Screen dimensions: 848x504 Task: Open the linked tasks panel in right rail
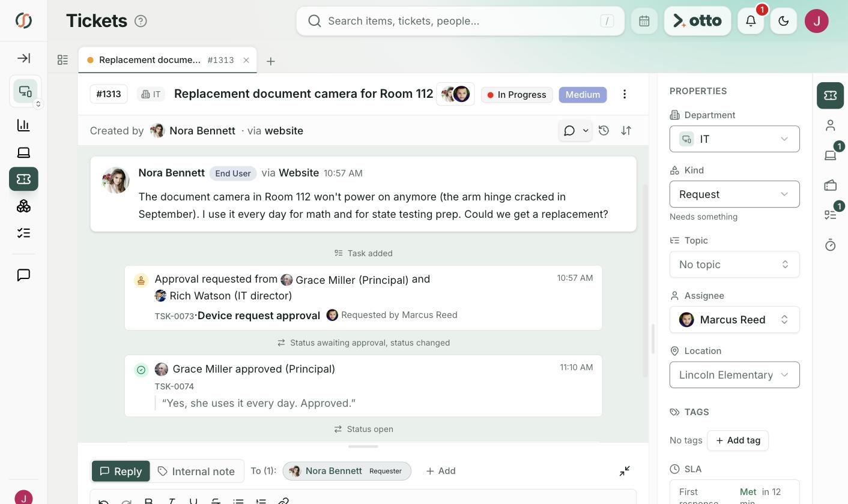pyautogui.click(x=830, y=215)
